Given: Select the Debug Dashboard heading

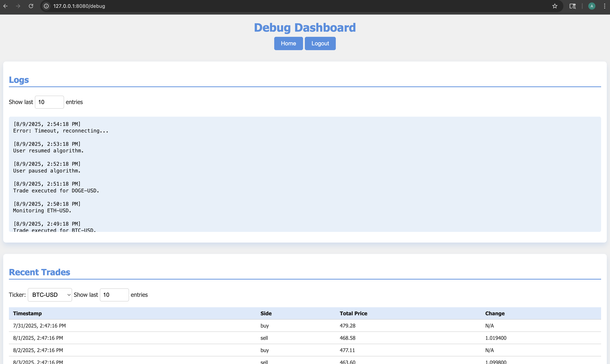Looking at the screenshot, I should tap(305, 27).
